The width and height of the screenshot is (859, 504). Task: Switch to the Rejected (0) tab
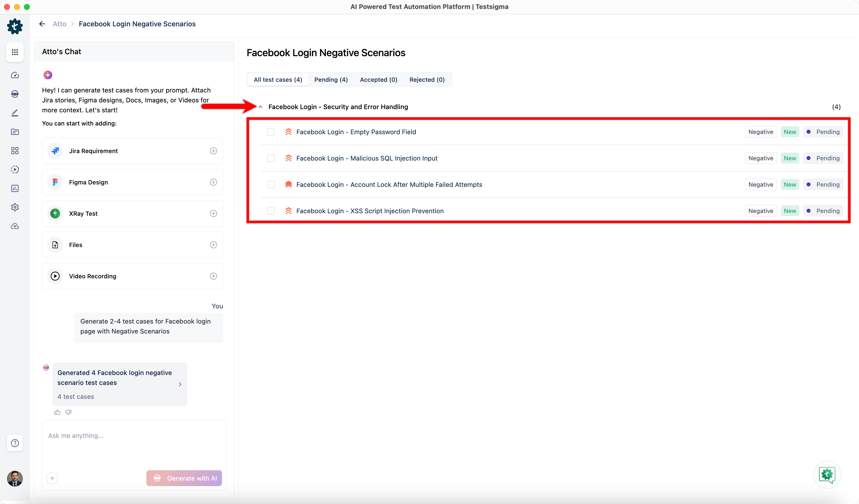point(427,80)
